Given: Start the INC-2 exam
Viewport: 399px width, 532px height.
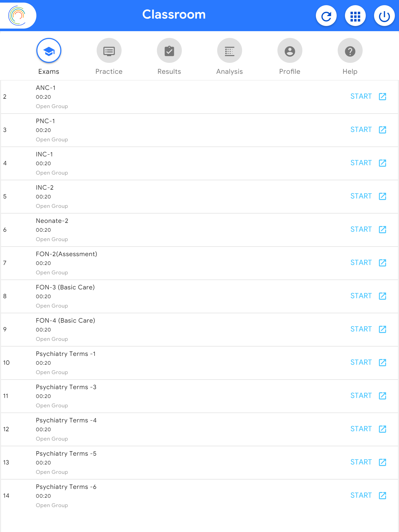Looking at the screenshot, I should tap(361, 196).
